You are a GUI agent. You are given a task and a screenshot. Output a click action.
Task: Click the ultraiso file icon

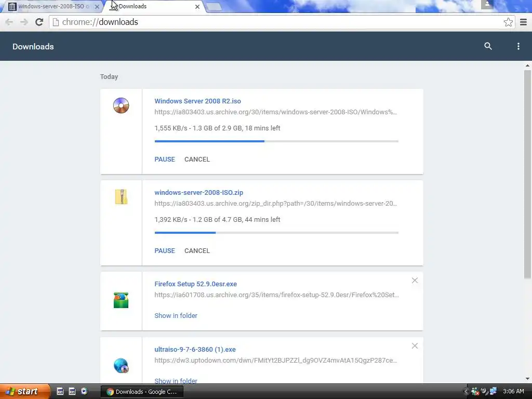point(121,366)
